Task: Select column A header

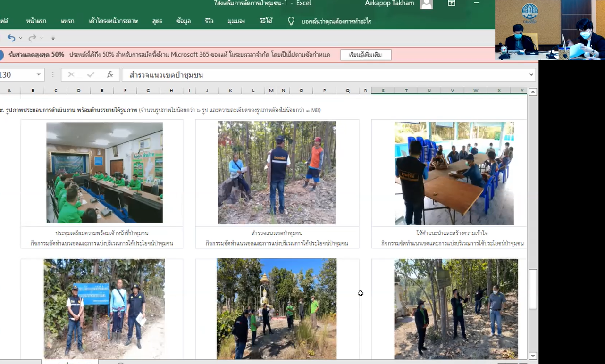Action: (9, 91)
